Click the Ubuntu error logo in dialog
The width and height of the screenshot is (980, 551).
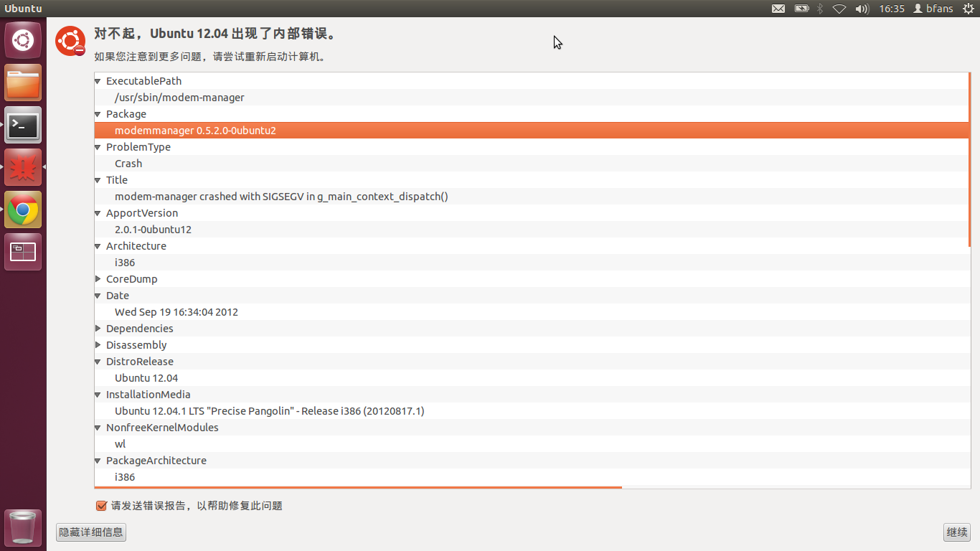tap(70, 41)
